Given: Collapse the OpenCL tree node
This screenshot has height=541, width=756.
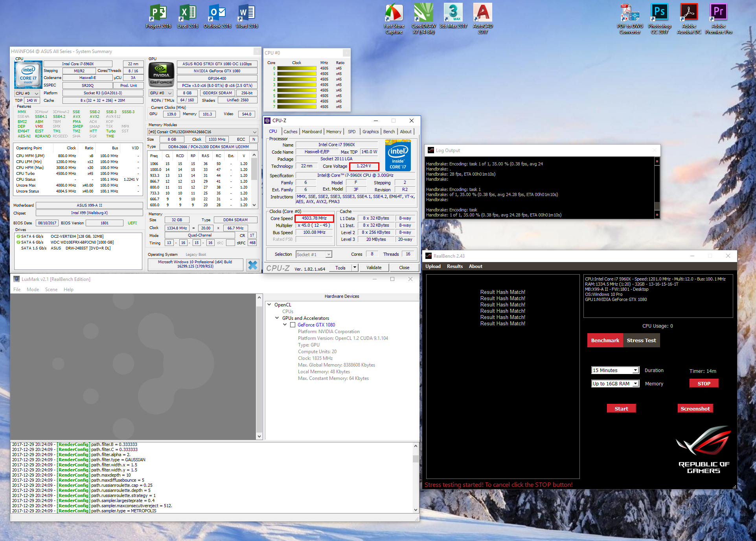Looking at the screenshot, I should click(x=269, y=304).
